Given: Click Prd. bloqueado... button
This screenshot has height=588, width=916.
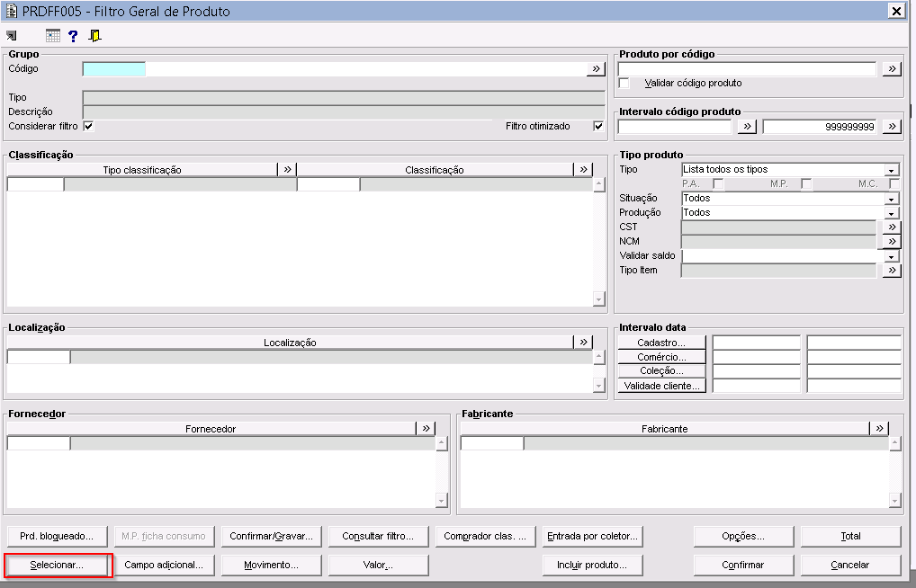Looking at the screenshot, I should pyautogui.click(x=58, y=536).
